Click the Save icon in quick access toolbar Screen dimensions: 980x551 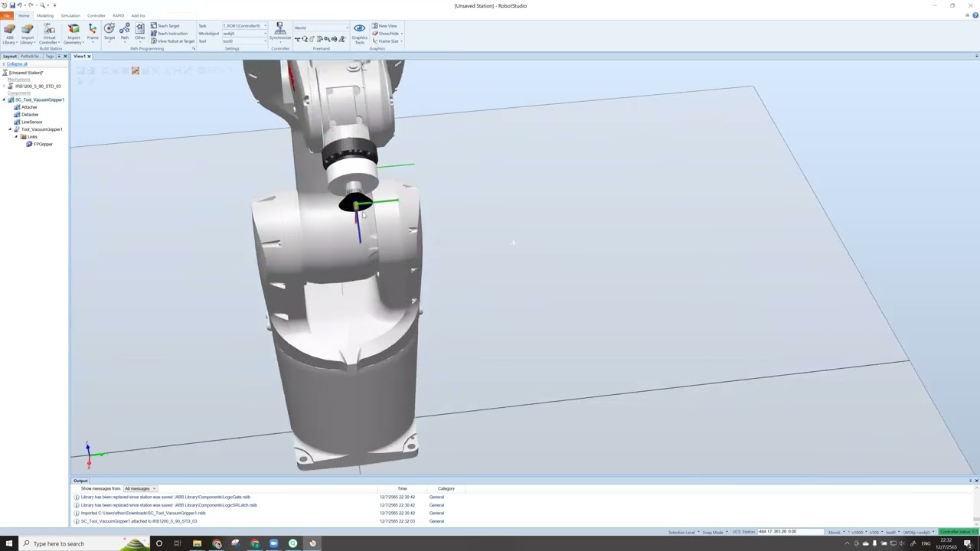click(12, 5)
